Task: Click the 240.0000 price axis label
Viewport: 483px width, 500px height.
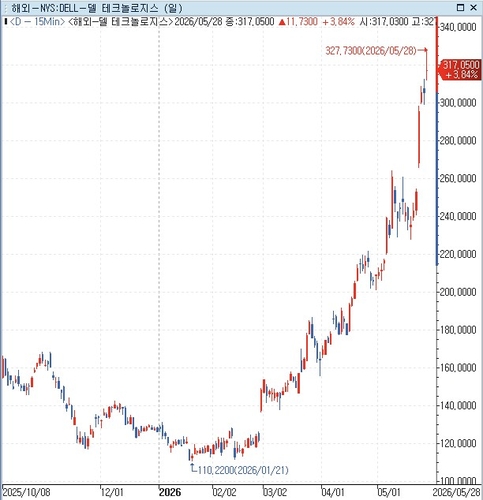Action: [x=458, y=216]
